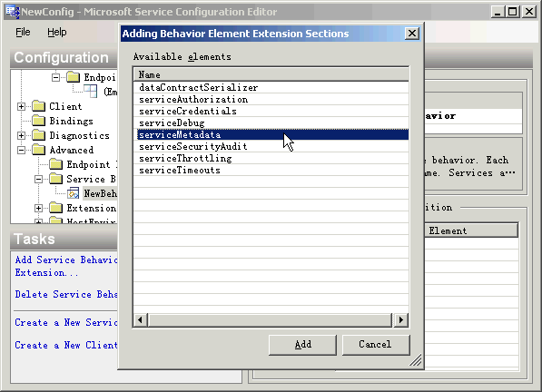Viewport: 542px width, 392px height.
Task: Click Add Service Behavior Extension link
Action: [x=65, y=266]
